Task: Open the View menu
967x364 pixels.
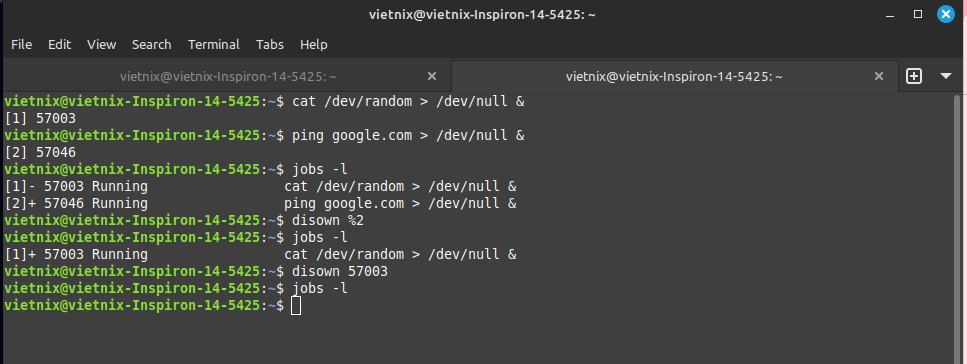Action: 101,44
